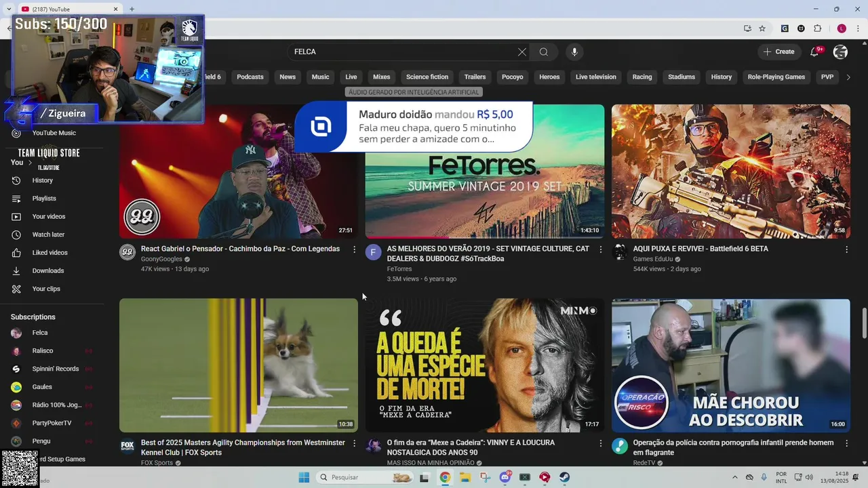Click the Windows taskbar Pesquisar search box
Image resolution: width=868 pixels, height=488 pixels.
364,477
